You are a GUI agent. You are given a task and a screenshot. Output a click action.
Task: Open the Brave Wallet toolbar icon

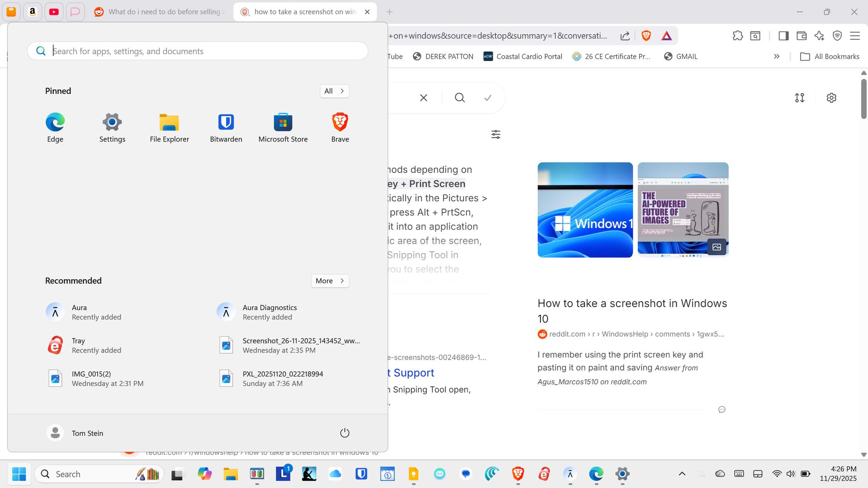(801, 36)
